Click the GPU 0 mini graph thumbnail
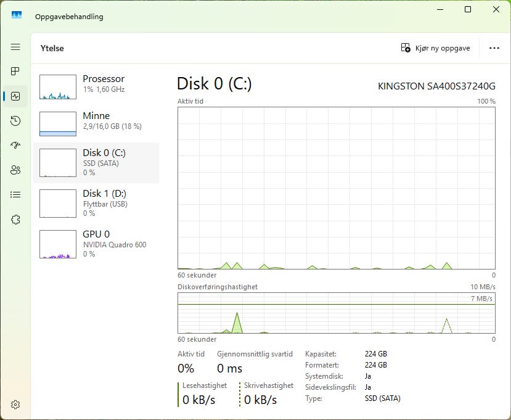 (x=58, y=244)
